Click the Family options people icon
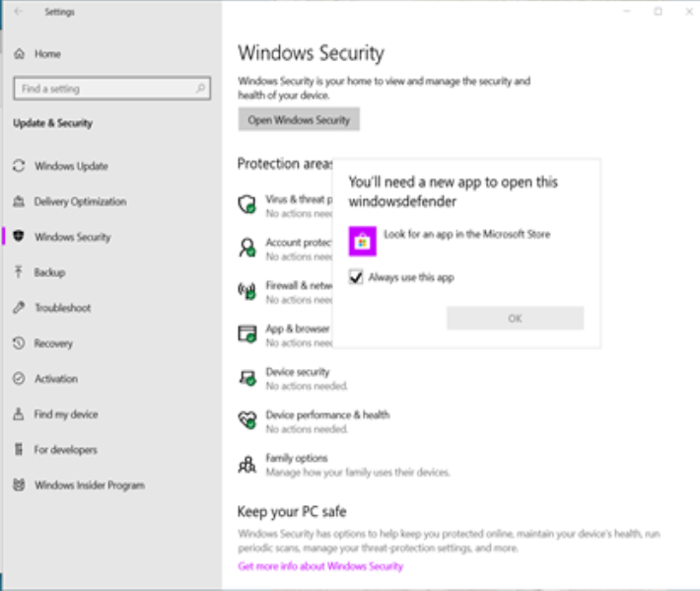This screenshot has height=591, width=700. (x=246, y=464)
